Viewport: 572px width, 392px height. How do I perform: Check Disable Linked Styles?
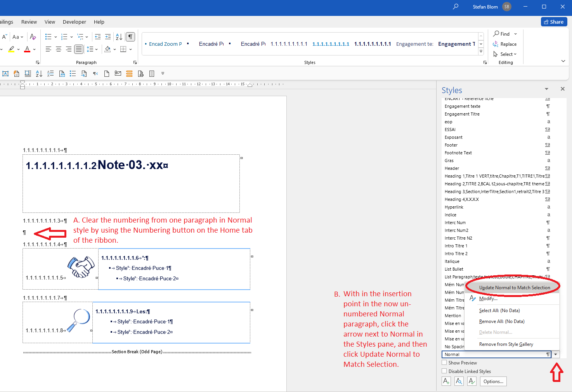click(x=444, y=371)
